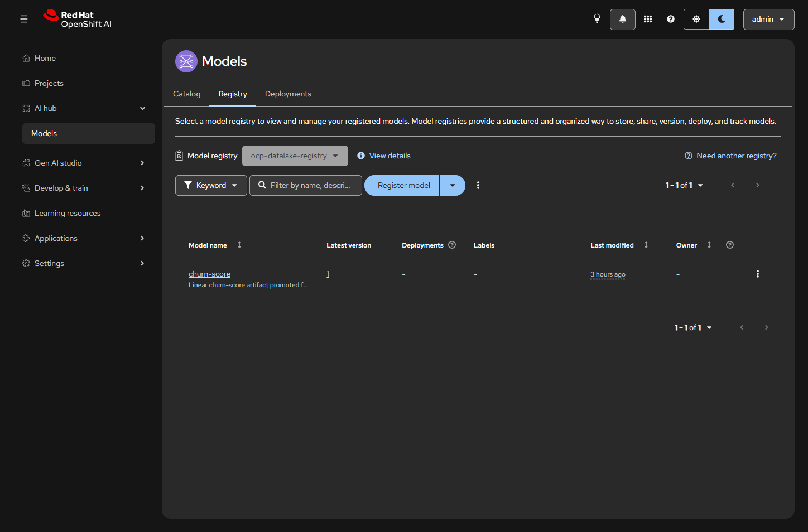Toggle the hamburger navigation menu
The height and width of the screenshot is (532, 808).
tap(24, 19)
